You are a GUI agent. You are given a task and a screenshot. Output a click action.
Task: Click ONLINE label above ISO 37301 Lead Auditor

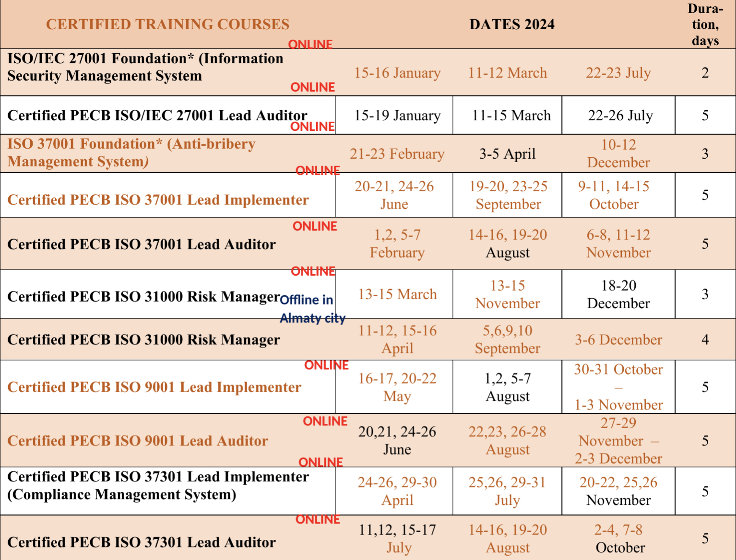pos(318,520)
